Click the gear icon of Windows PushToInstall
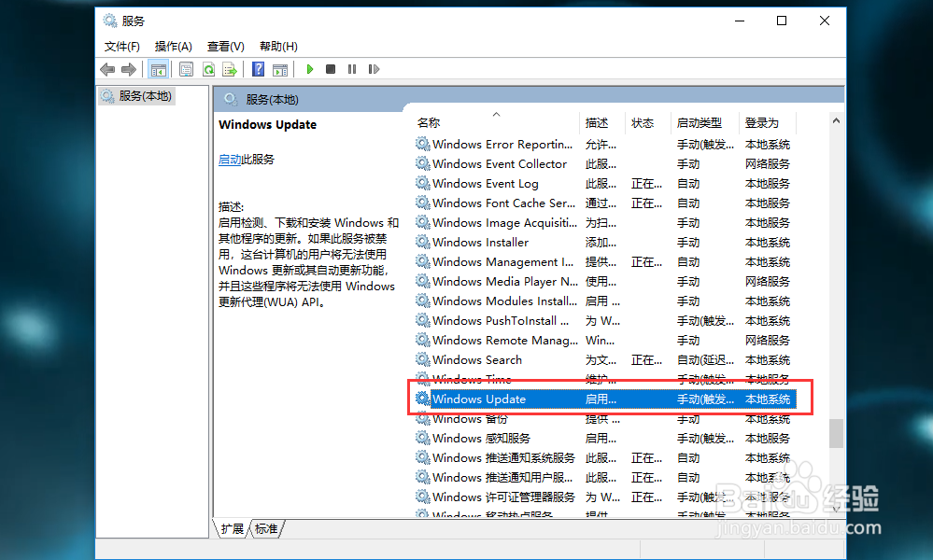933x560 pixels. (422, 320)
